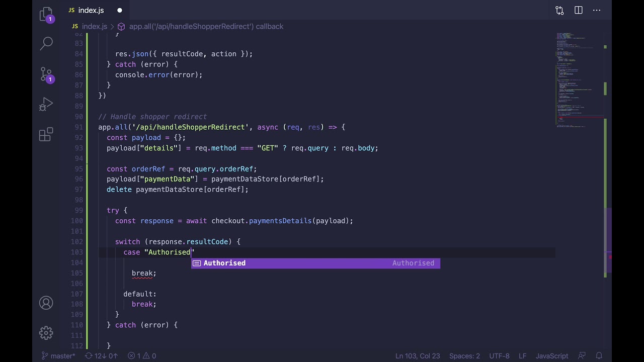Change the UTF-8 encoding
Viewport: 644px width, 362px height.
click(499, 356)
